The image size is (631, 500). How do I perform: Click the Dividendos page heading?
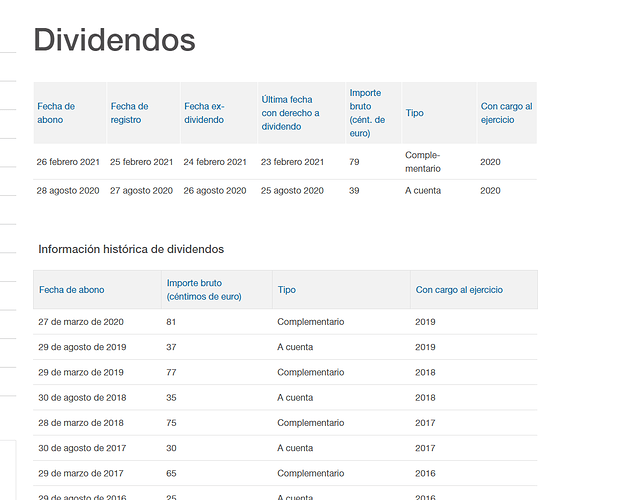114,40
